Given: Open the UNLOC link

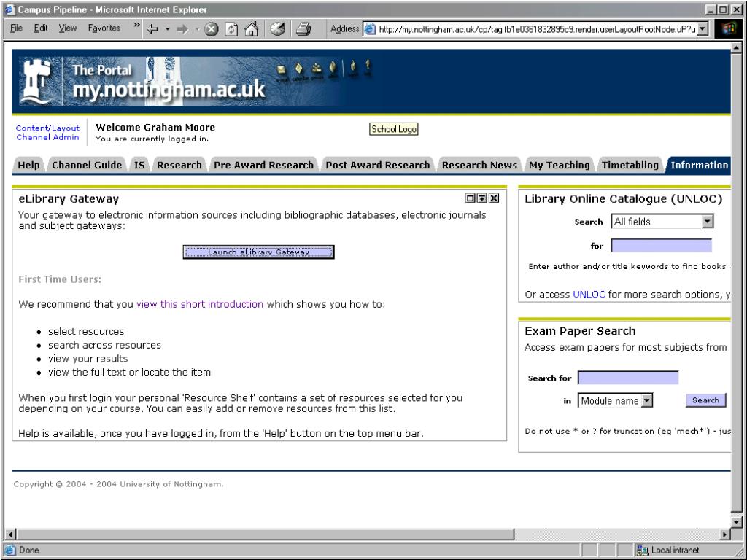Looking at the screenshot, I should pos(589,295).
